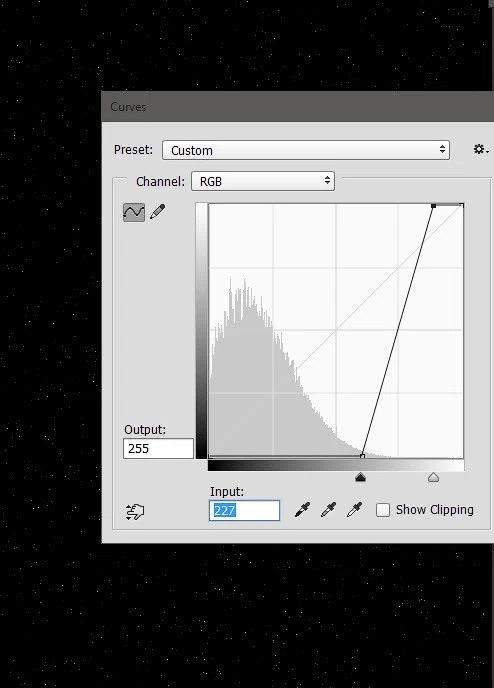494x688 pixels.
Task: Enable the Show Clipping checkbox
Action: [x=383, y=510]
